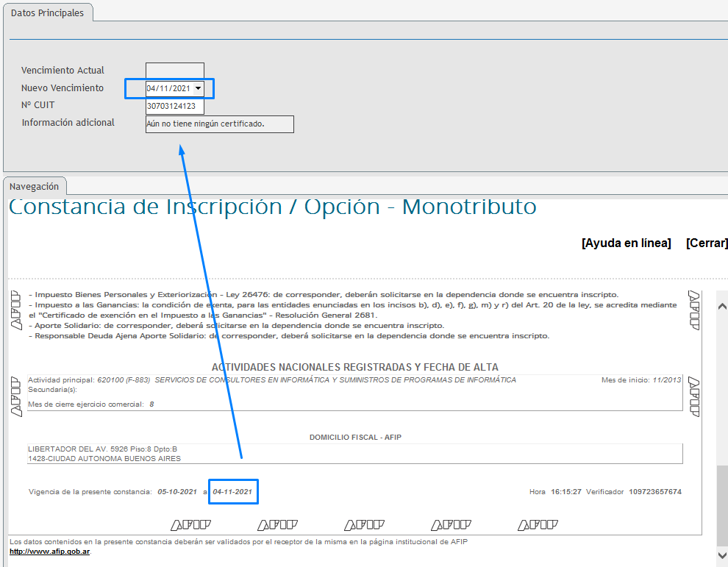
Task: Open the Datos Principales tab
Action: [47, 13]
